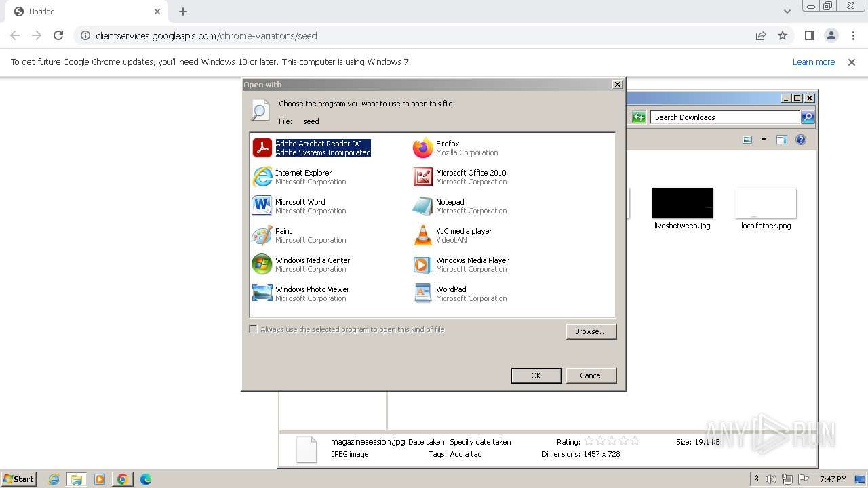Open Explorer help question mark icon
Image resolution: width=868 pixels, height=488 pixels.
[801, 140]
